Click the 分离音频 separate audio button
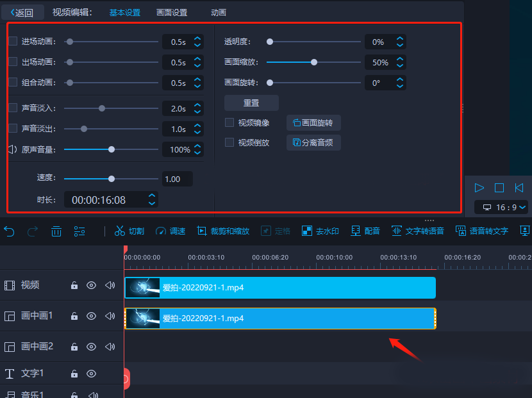 313,142
